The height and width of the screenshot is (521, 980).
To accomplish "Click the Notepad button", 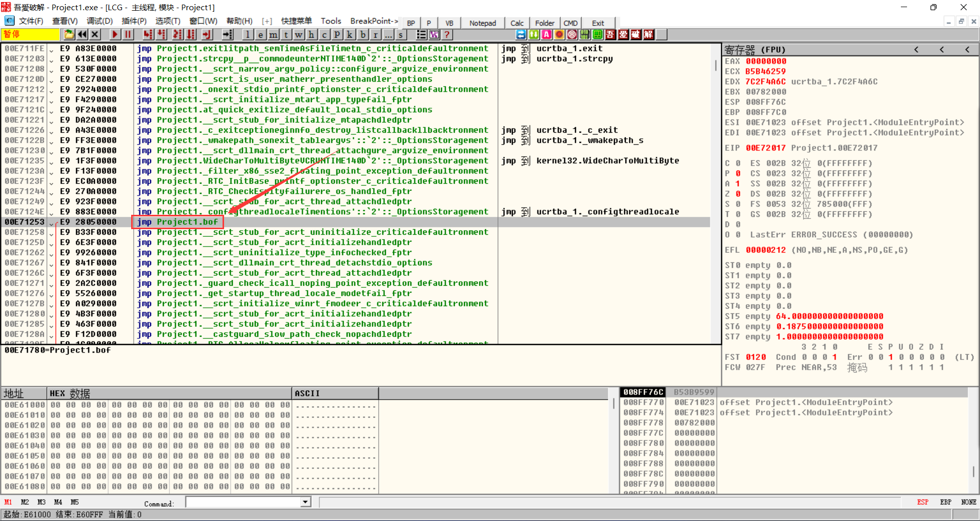I will coord(482,23).
